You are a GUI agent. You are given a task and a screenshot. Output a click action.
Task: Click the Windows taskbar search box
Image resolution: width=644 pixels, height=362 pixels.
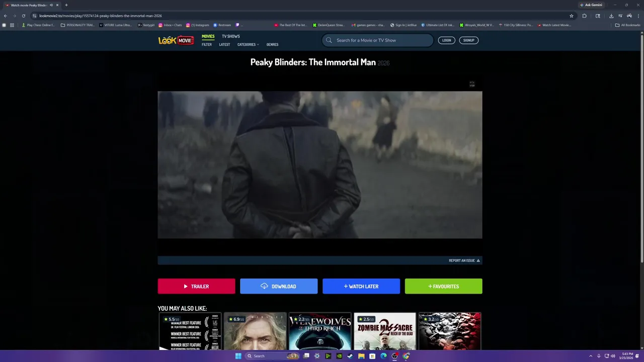point(272,356)
